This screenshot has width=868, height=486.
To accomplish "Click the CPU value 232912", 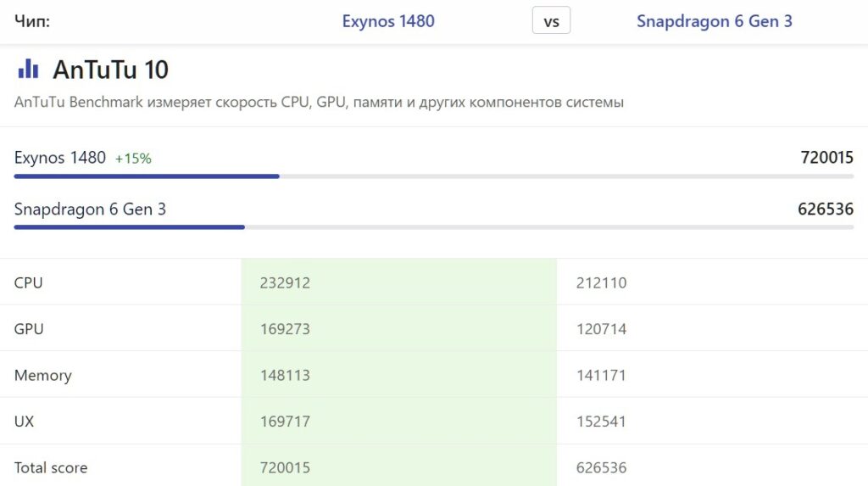I will tap(285, 282).
